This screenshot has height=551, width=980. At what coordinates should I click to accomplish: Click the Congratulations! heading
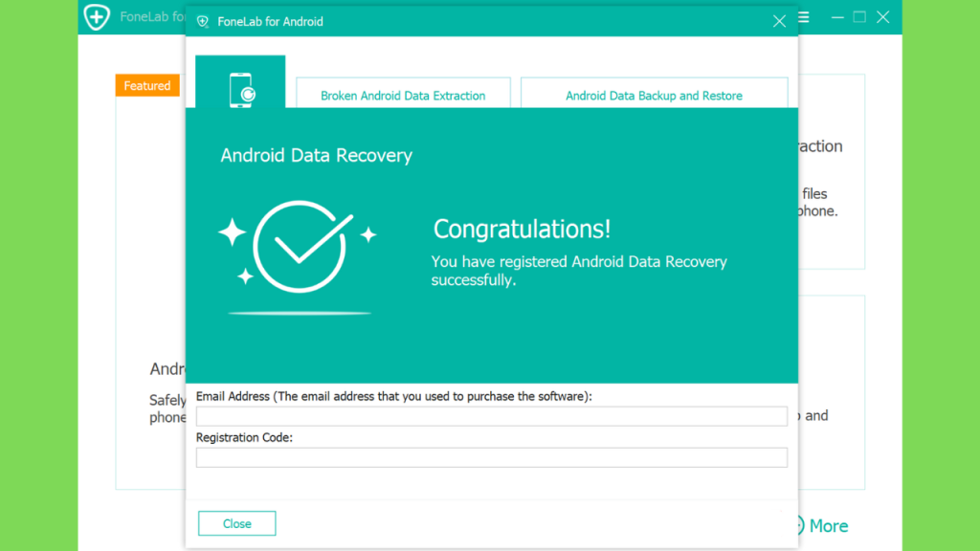coord(522,230)
